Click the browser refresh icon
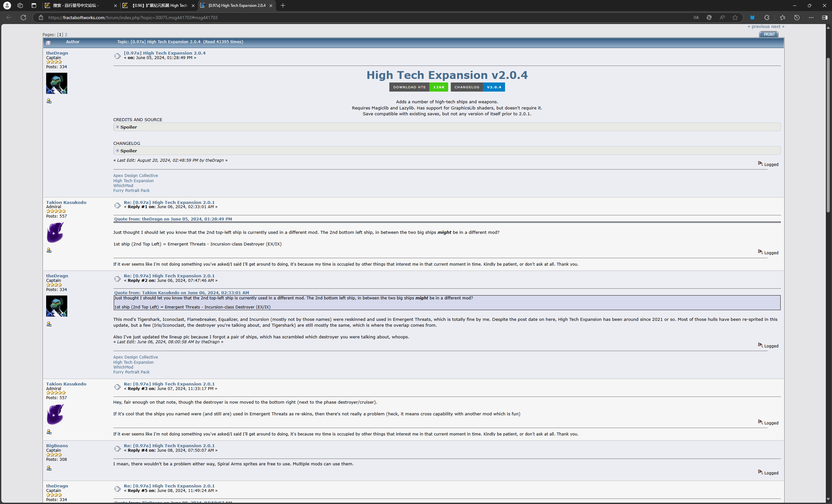Screen dimensions: 832x504 click(23, 18)
